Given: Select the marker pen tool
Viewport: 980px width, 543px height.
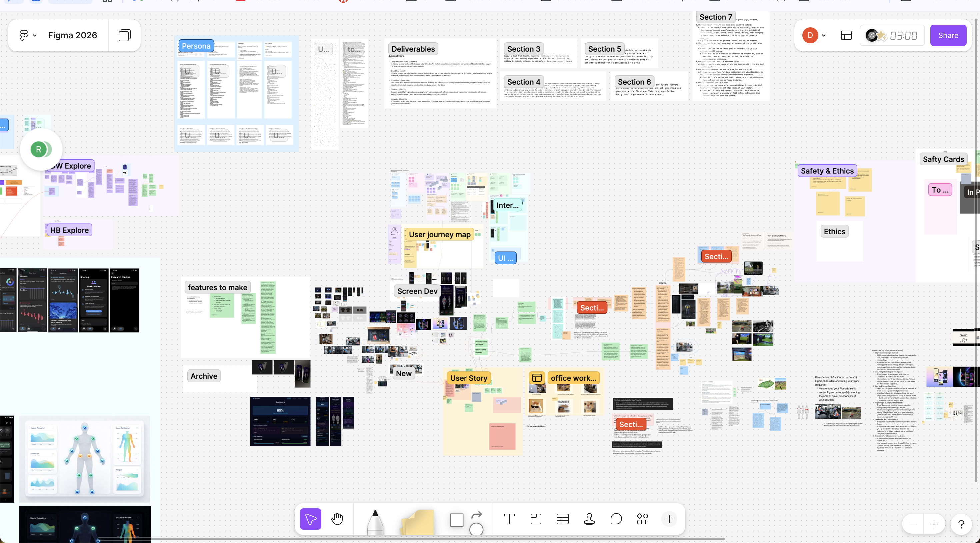Looking at the screenshot, I should point(375,521).
